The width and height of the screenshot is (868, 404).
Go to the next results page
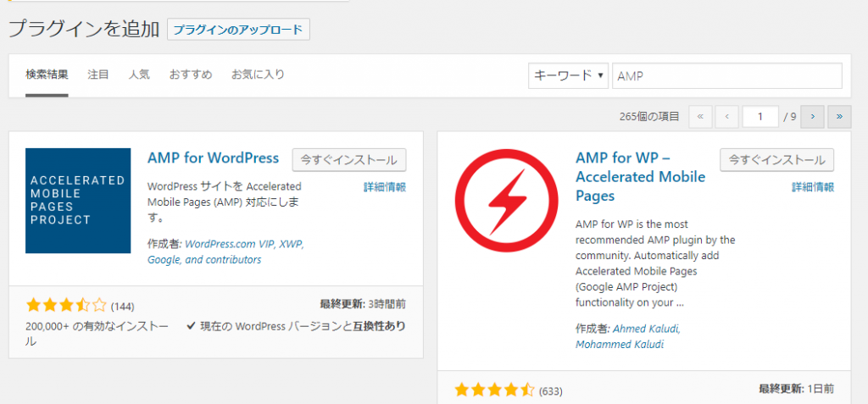(813, 117)
